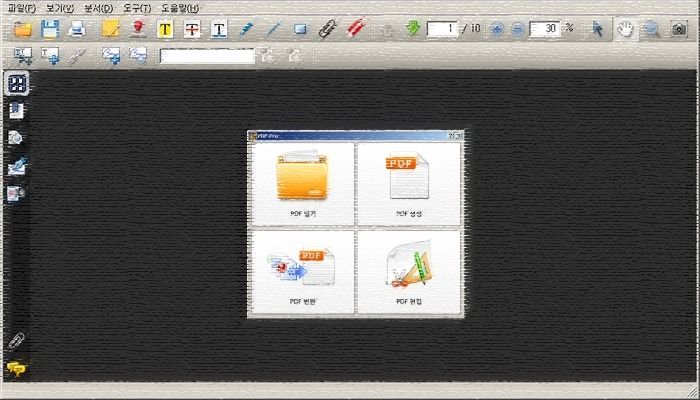Click the add text box tool
Viewport: 700px width, 400px height.
tap(50, 55)
